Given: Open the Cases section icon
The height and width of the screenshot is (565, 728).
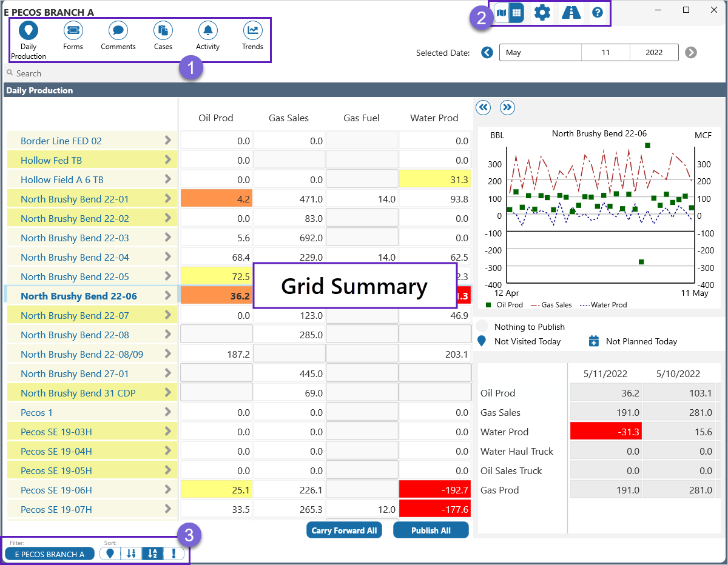Looking at the screenshot, I should click(x=163, y=30).
